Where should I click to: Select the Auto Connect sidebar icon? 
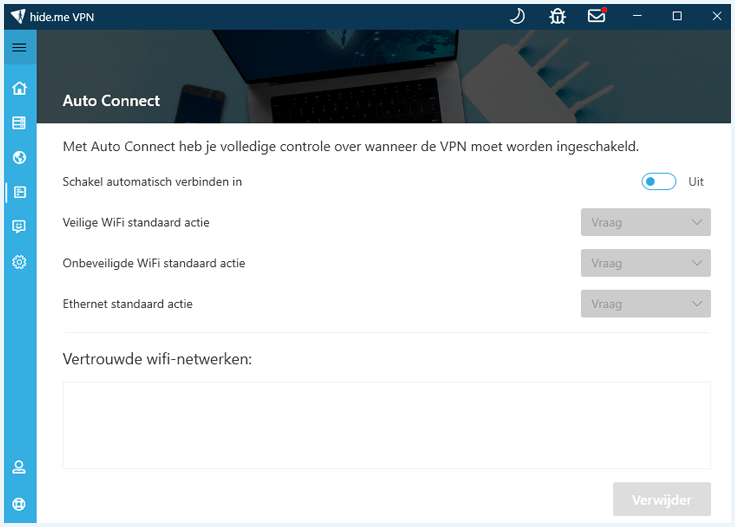(x=20, y=192)
